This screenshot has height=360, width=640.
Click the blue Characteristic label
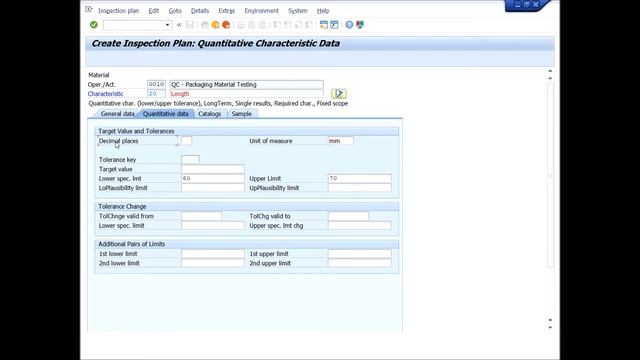105,94
